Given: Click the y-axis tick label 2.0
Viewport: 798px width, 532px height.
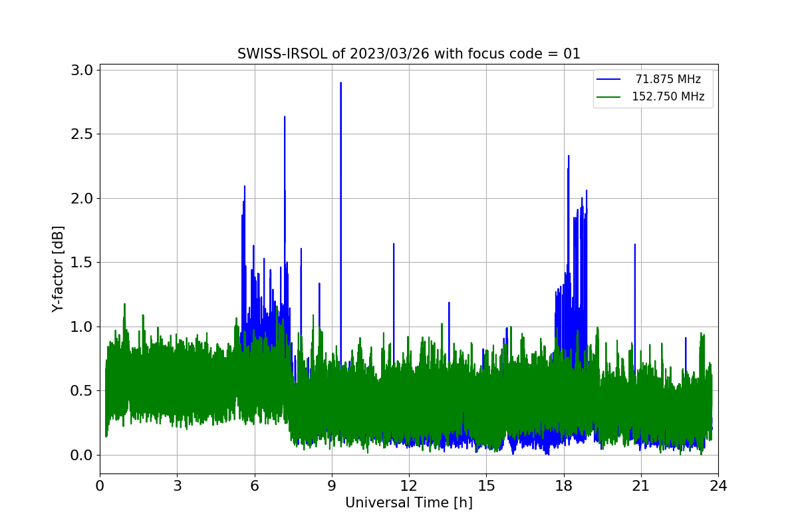Looking at the screenshot, I should pos(80,198).
